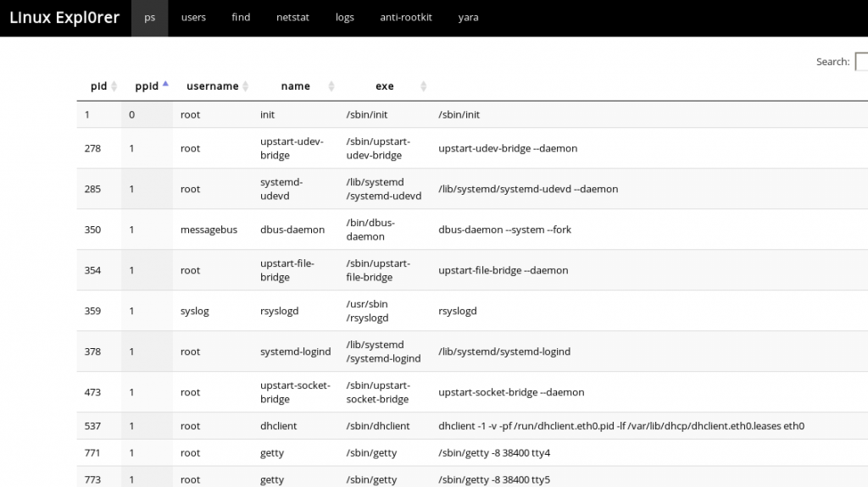Click the upstart-socket-bridge name cell
The image size is (868, 487).
tap(296, 392)
